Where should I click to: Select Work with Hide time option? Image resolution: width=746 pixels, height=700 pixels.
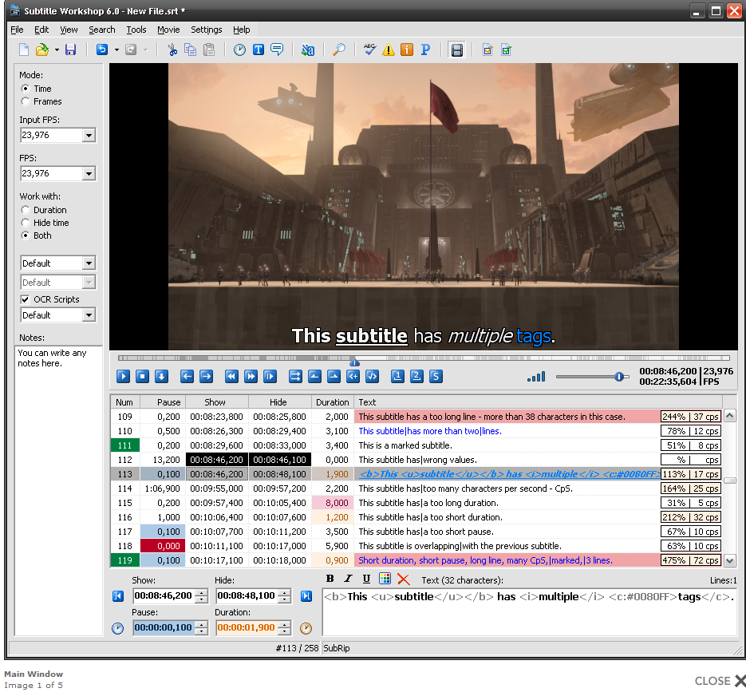(x=26, y=223)
